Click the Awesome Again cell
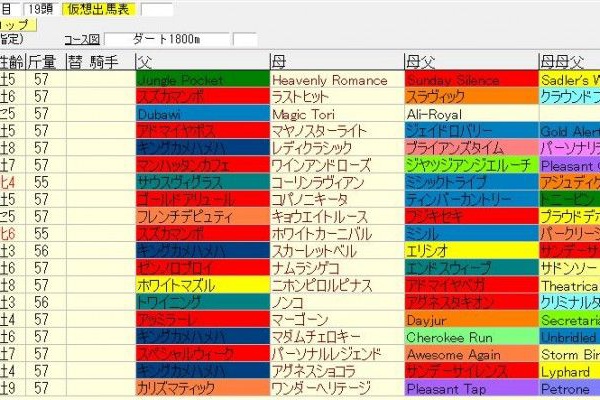The image size is (600, 400). [x=470, y=354]
